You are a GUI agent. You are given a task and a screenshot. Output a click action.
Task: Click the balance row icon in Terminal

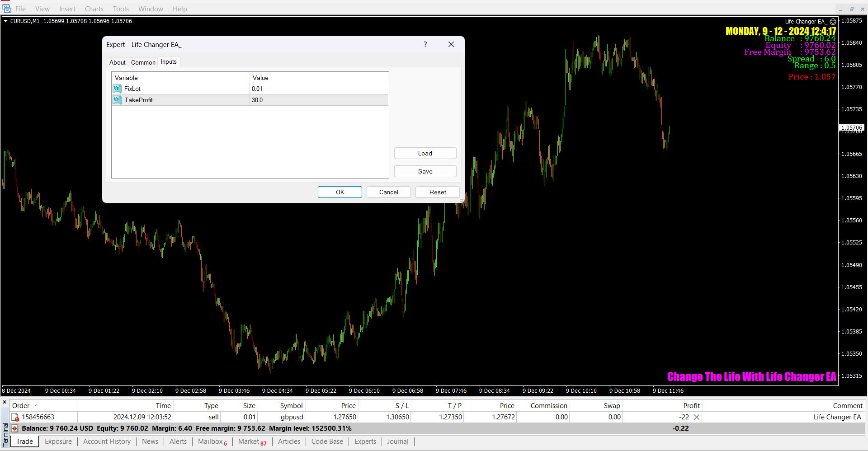click(x=15, y=428)
